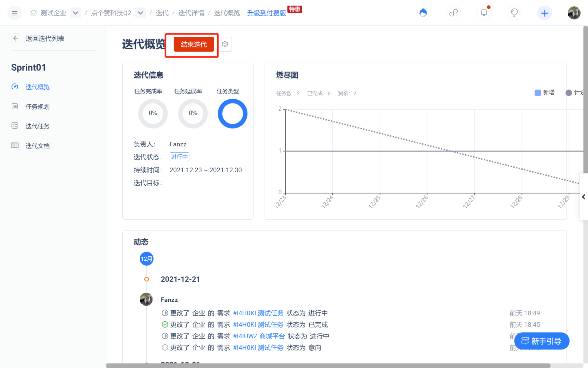Click the 进行中 status tag
Image resolution: width=588 pixels, height=368 pixels.
point(179,157)
